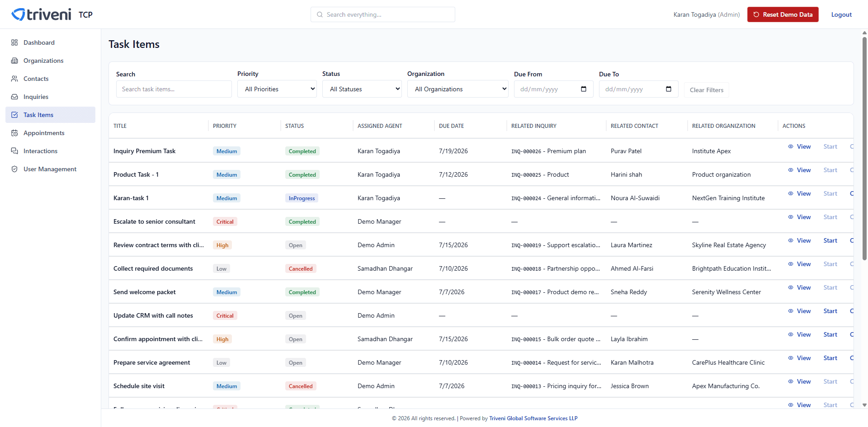The image size is (868, 427).
Task: Open the All Statuses dropdown
Action: 362,89
